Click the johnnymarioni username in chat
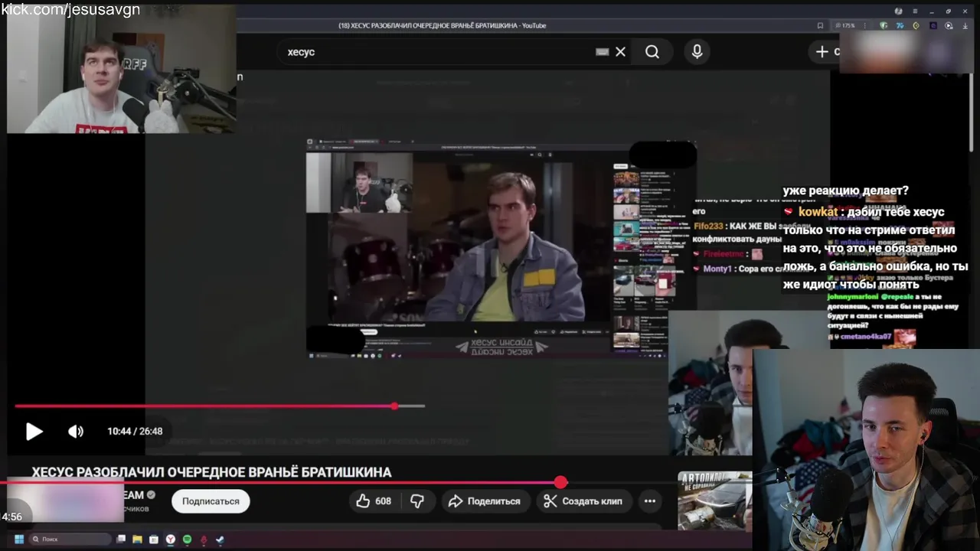 [x=854, y=295]
